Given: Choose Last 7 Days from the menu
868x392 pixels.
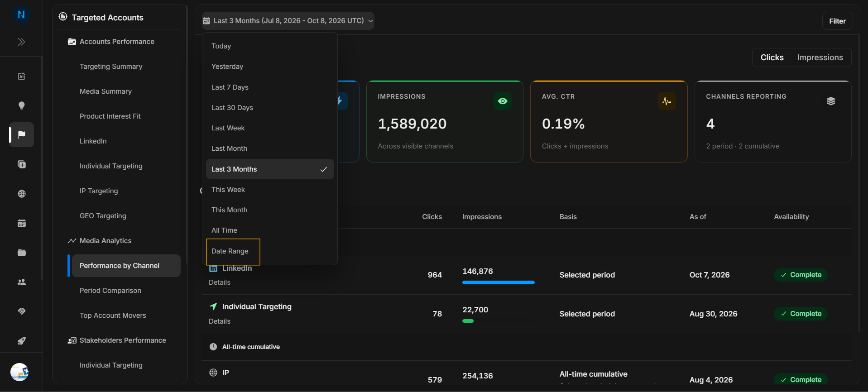Looking at the screenshot, I should click(x=270, y=87).
